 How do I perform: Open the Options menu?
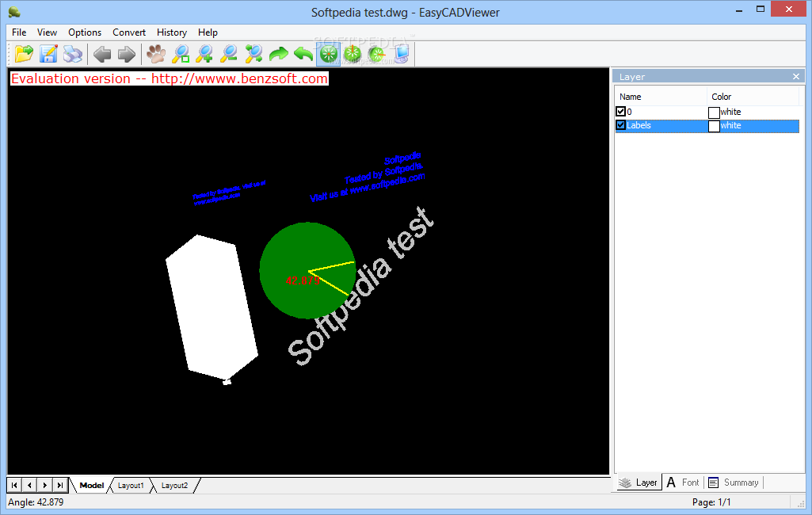tap(85, 32)
